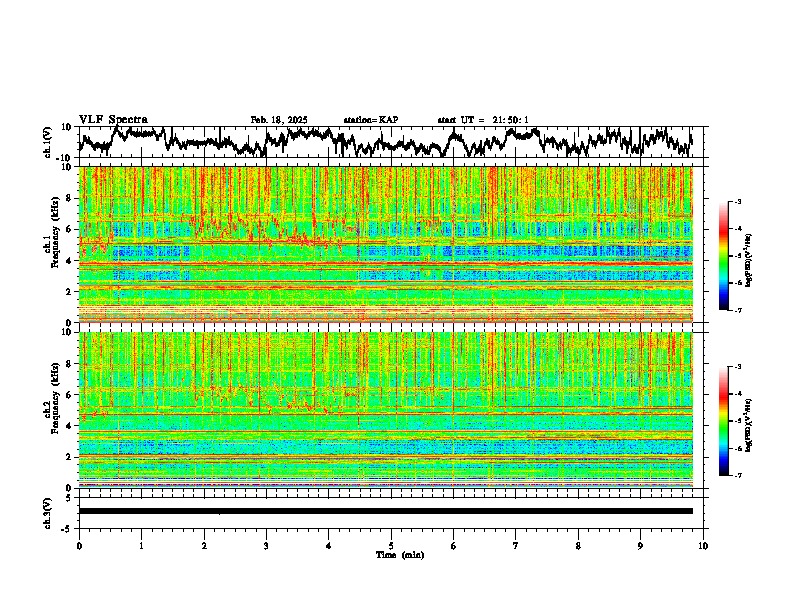Click the "4" tick on the time axis
The height and width of the screenshot is (612, 792).
click(328, 546)
